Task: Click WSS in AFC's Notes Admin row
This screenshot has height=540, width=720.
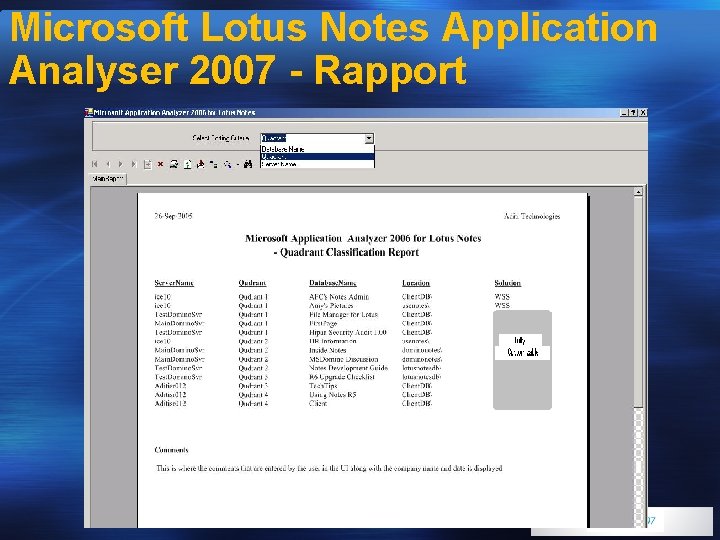Action: pyautogui.click(x=502, y=297)
